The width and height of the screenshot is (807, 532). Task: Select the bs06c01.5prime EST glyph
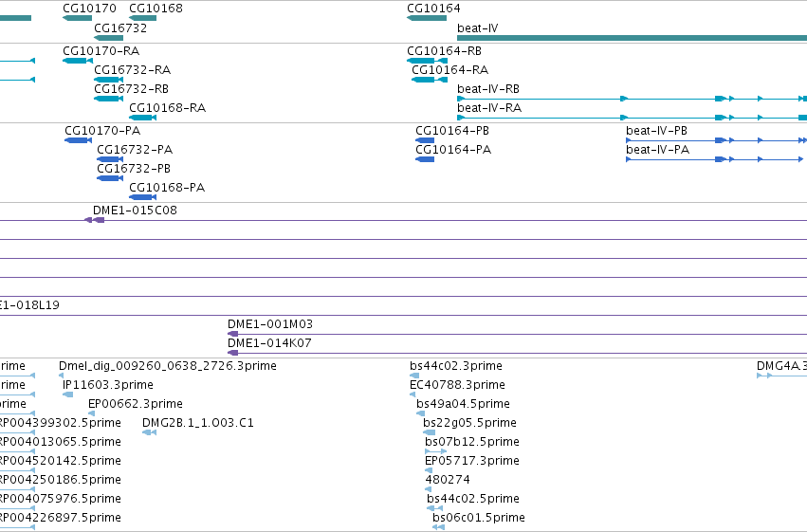click(438, 527)
